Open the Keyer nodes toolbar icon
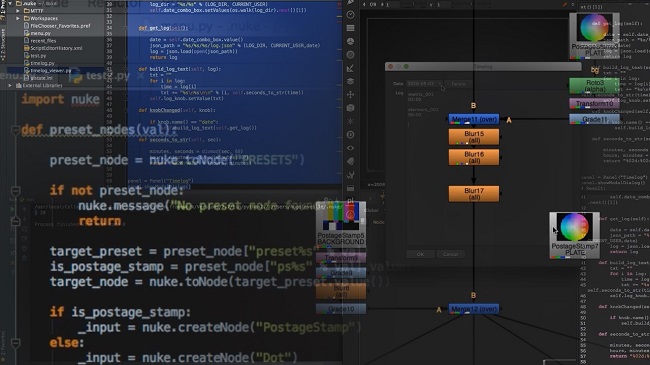 (350, 68)
